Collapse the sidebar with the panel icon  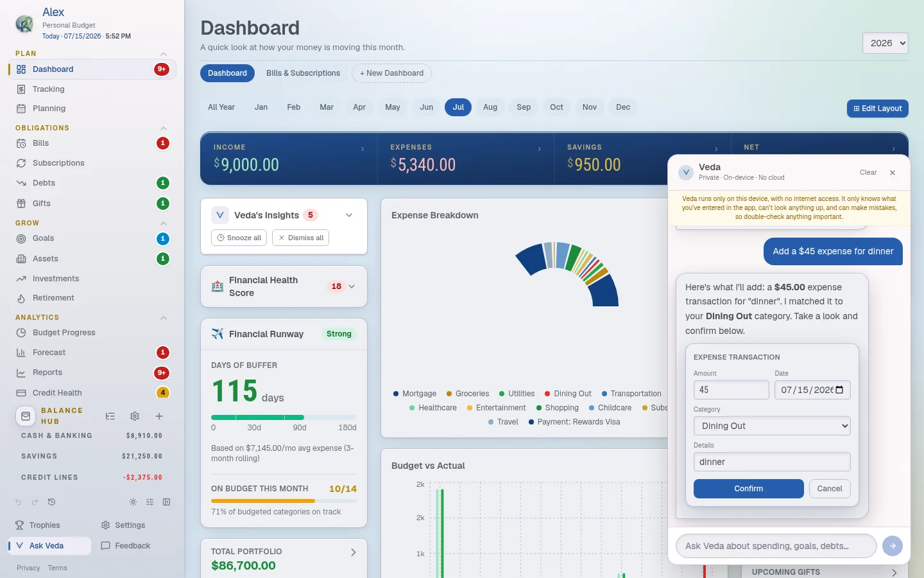tap(166, 502)
